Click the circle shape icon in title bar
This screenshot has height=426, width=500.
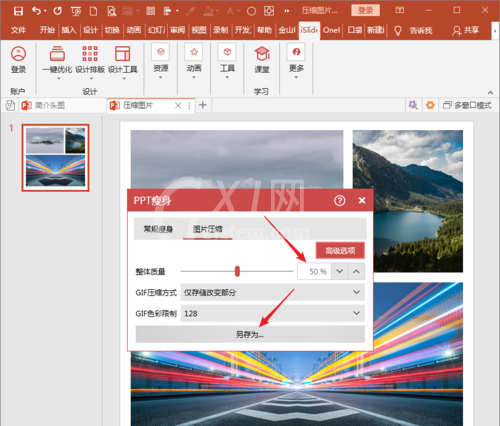click(x=251, y=11)
